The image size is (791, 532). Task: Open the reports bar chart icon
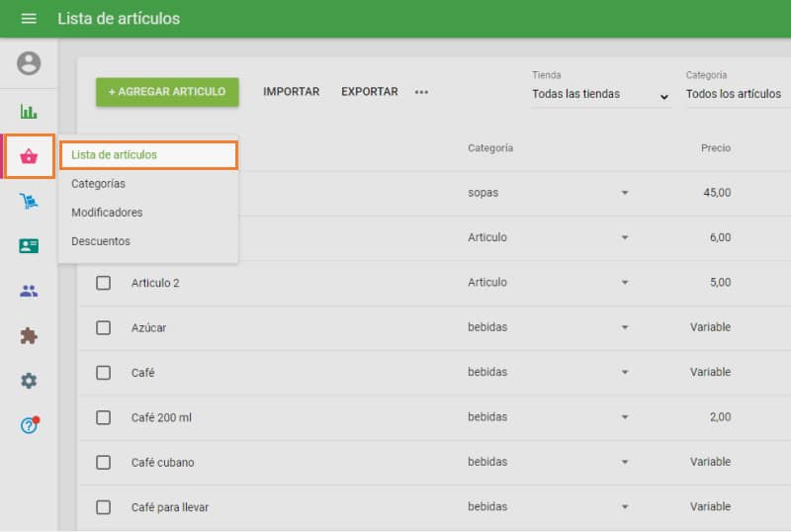pos(29,111)
